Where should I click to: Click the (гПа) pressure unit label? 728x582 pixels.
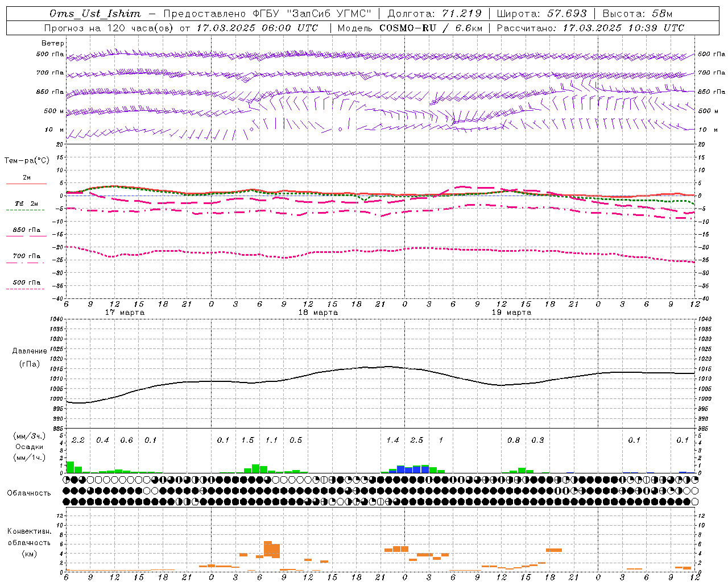30,364
